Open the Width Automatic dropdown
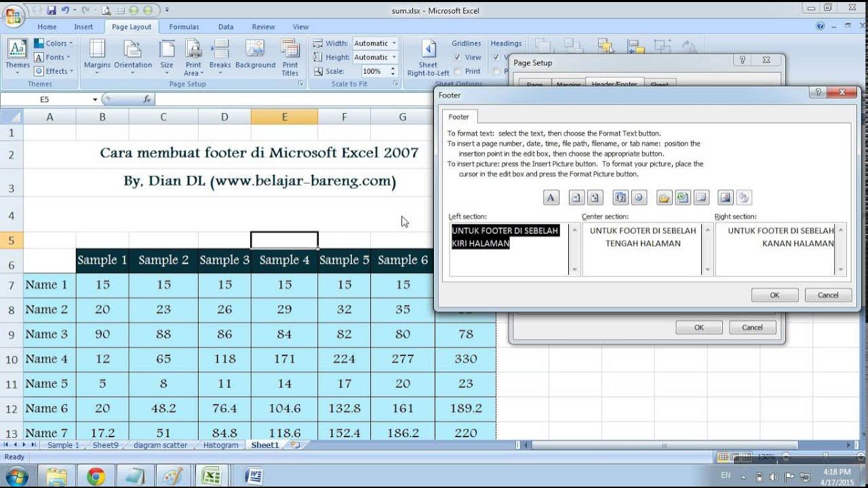Viewport: 868px width, 488px height. coord(394,43)
